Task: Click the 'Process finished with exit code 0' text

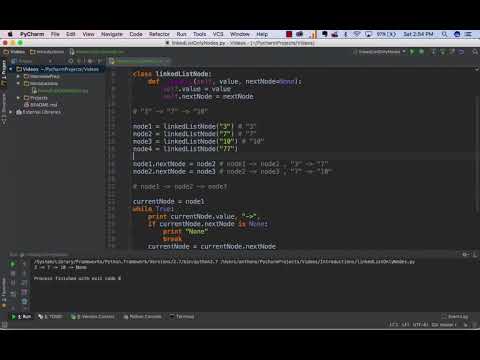Action: click(x=77, y=278)
